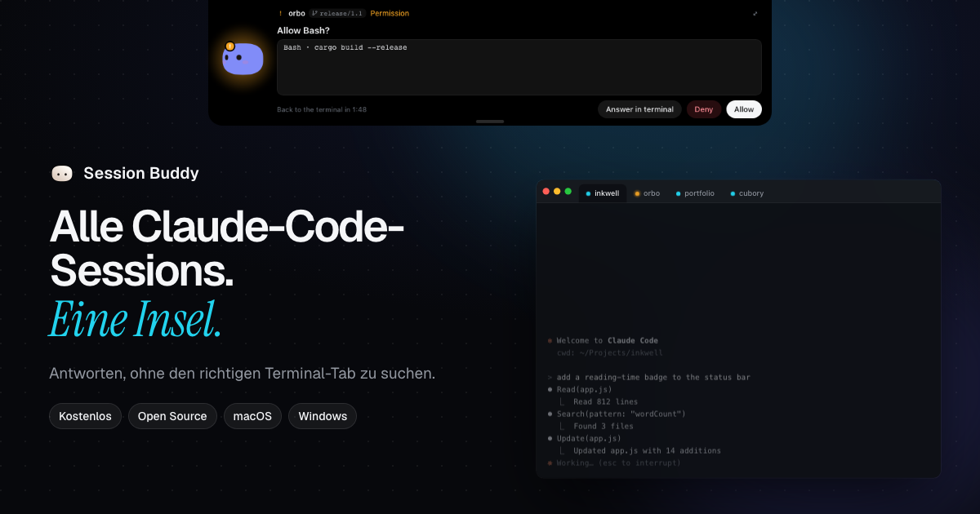Viewport: 980px width, 514px height.
Task: Switch to the inkwell terminal tab
Action: (x=603, y=193)
